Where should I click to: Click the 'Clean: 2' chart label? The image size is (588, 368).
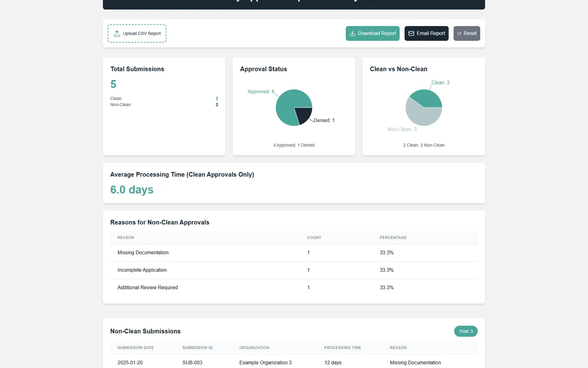tap(440, 83)
